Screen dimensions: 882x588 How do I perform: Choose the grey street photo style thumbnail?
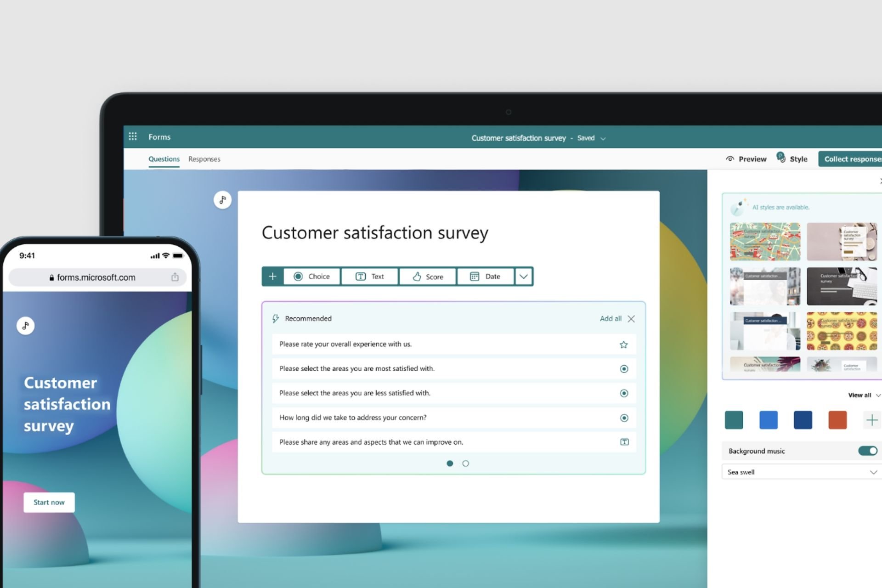point(765,286)
